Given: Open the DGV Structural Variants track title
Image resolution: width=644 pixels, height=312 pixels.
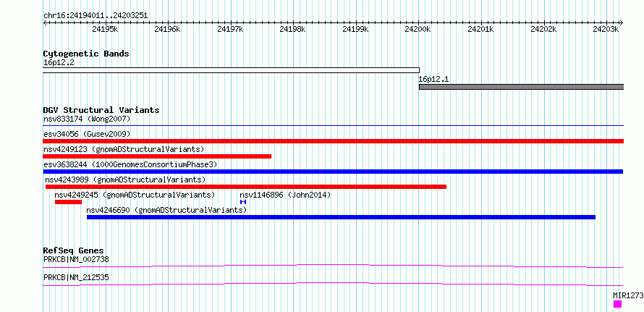Looking at the screenshot, I should pos(101,110).
